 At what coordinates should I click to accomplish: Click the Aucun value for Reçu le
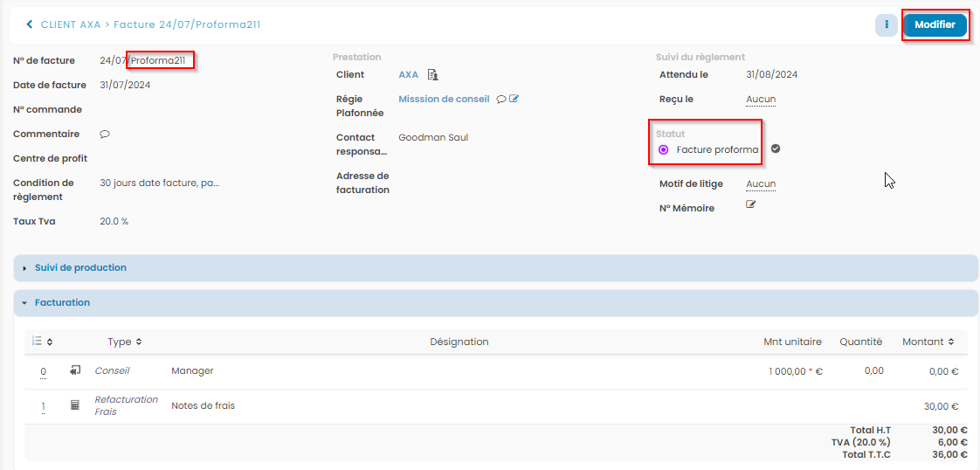761,100
